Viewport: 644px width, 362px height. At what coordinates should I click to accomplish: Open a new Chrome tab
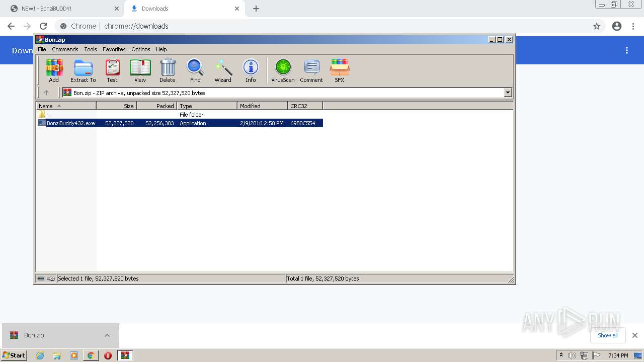pos(256,9)
